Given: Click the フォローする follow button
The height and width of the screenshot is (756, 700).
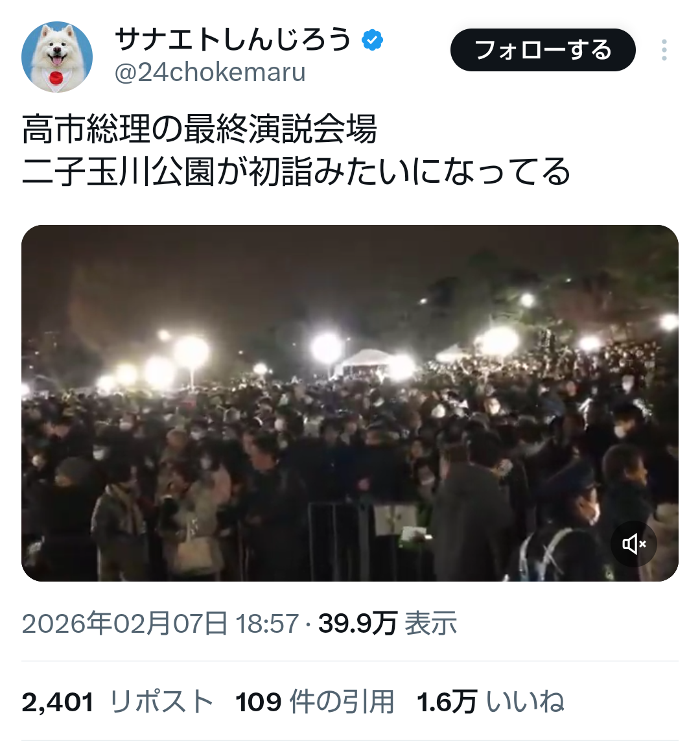Looking at the screenshot, I should 543,50.
